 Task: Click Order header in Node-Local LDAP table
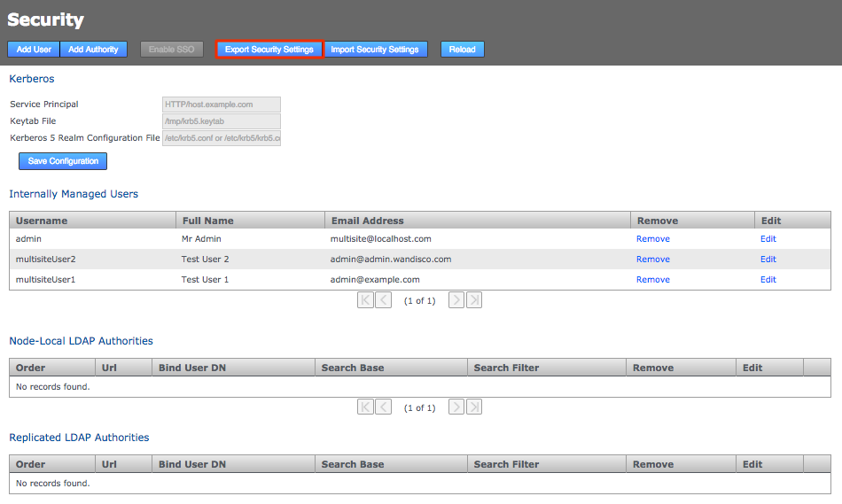click(52, 368)
